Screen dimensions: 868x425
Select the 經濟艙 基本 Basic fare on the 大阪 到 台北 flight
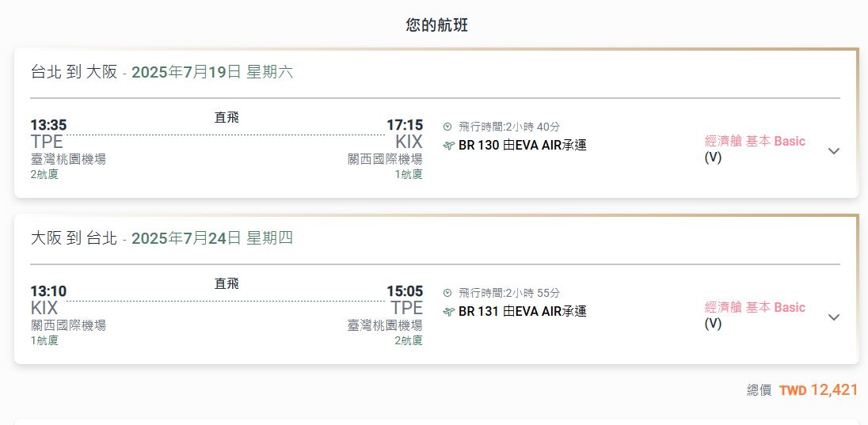pos(755,308)
